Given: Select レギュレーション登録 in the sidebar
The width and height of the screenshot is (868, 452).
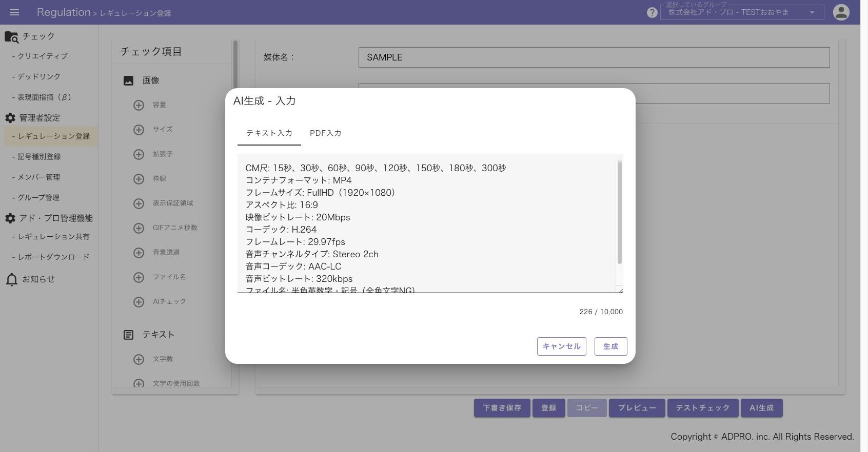Looking at the screenshot, I should (x=51, y=136).
